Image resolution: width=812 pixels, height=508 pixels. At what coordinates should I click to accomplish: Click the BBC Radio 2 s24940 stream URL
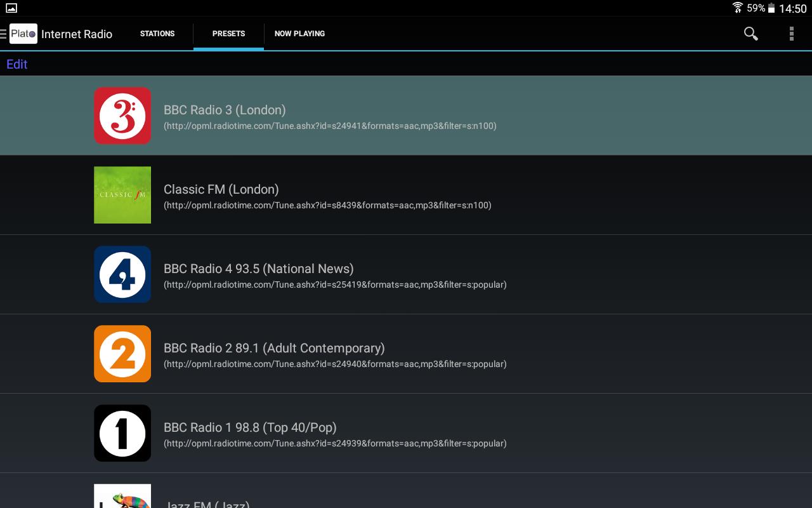coord(335,364)
